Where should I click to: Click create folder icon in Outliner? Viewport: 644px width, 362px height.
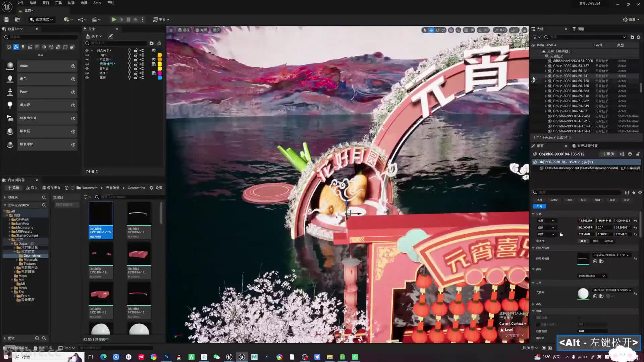point(632,37)
